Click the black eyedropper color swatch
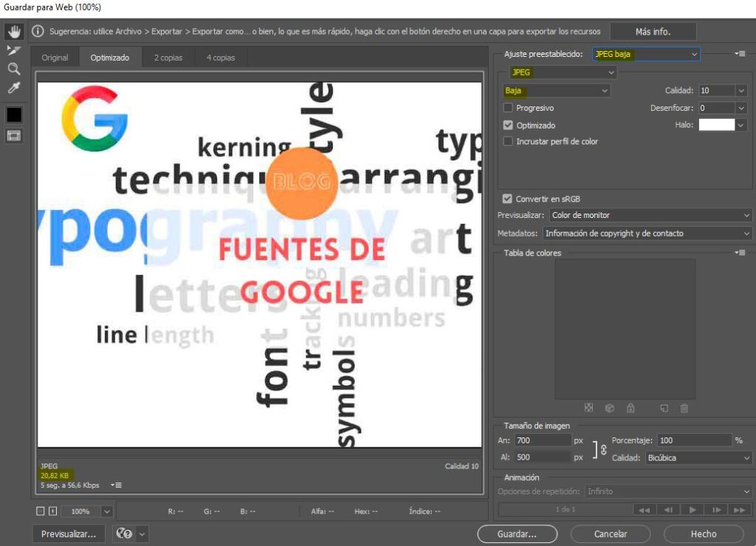 (14, 115)
